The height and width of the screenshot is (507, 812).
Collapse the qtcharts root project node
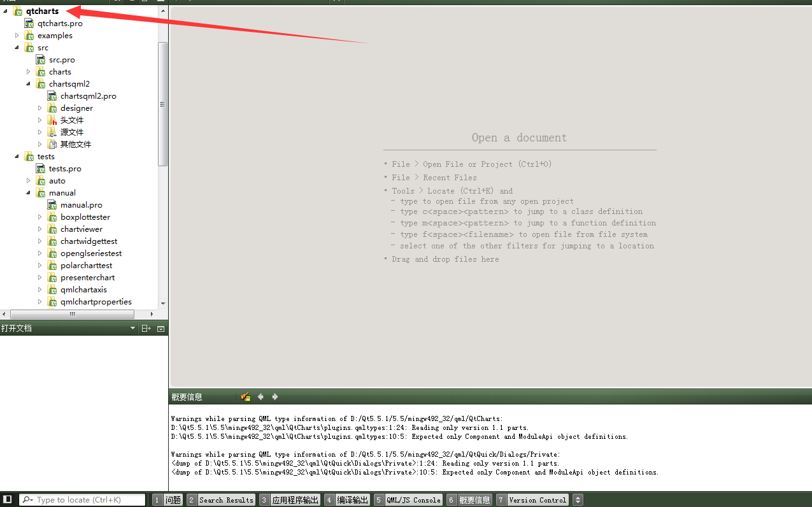[x=5, y=11]
